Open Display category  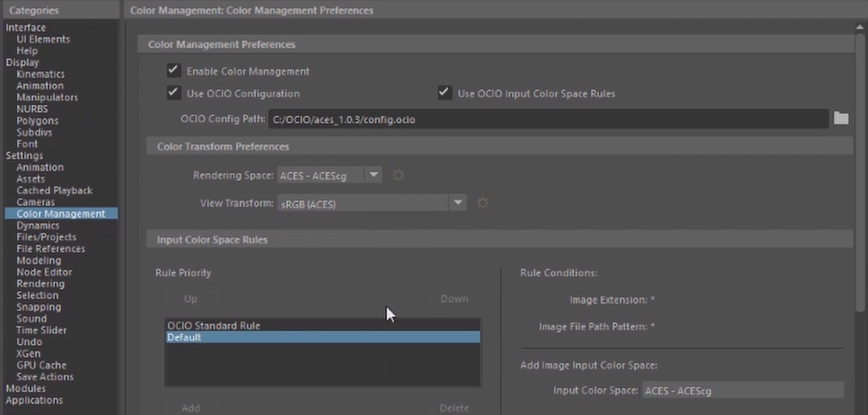tap(22, 63)
